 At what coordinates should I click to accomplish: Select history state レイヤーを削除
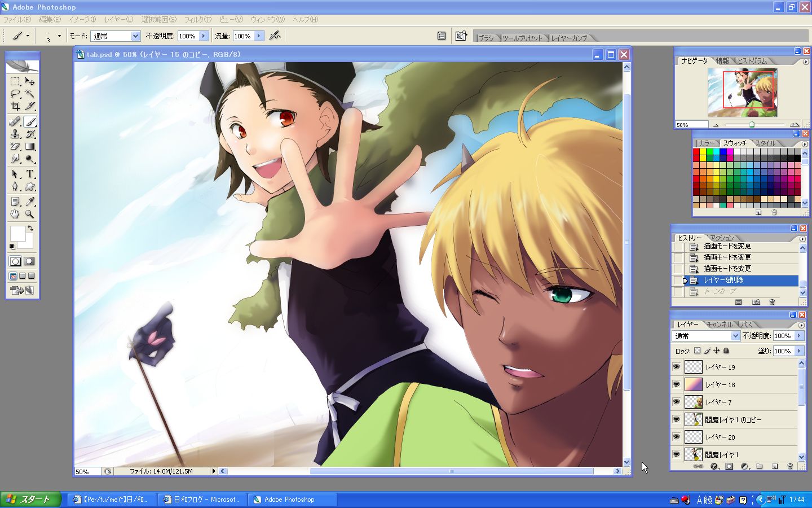[x=742, y=280]
